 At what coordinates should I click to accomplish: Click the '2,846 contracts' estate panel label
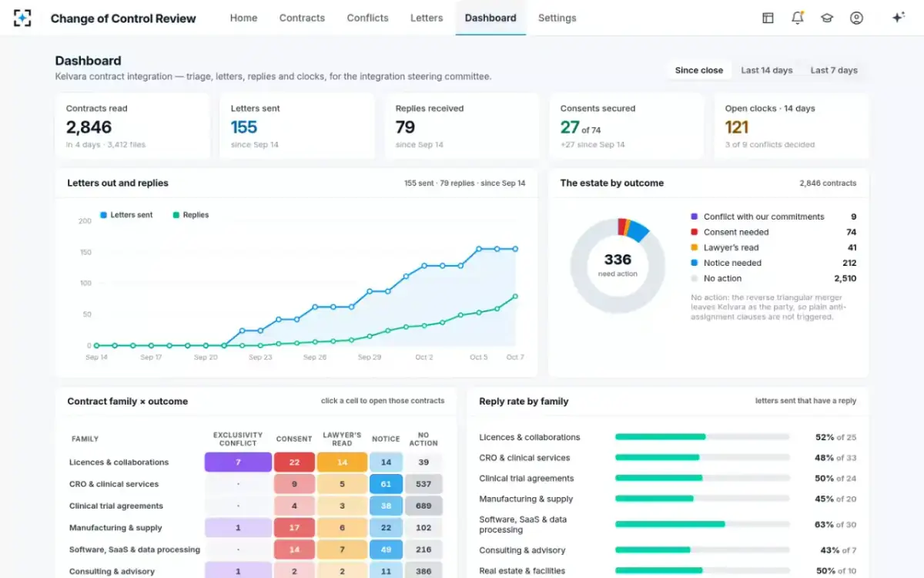(x=828, y=183)
